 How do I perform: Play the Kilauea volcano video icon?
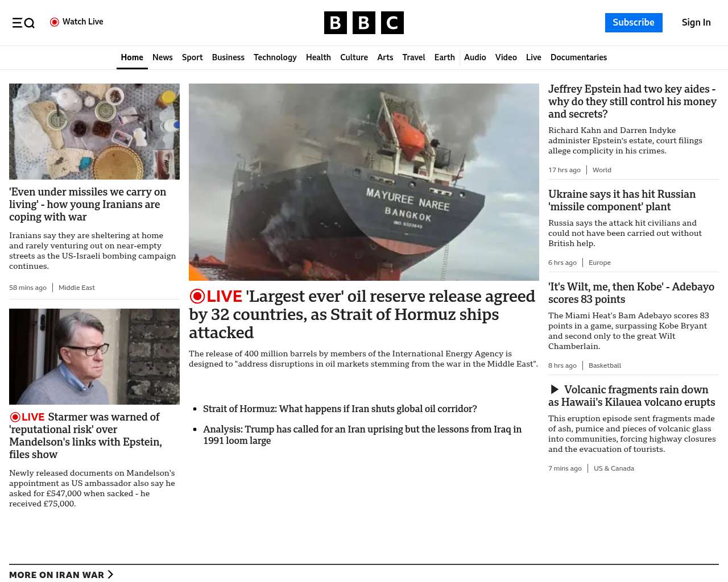coord(555,389)
